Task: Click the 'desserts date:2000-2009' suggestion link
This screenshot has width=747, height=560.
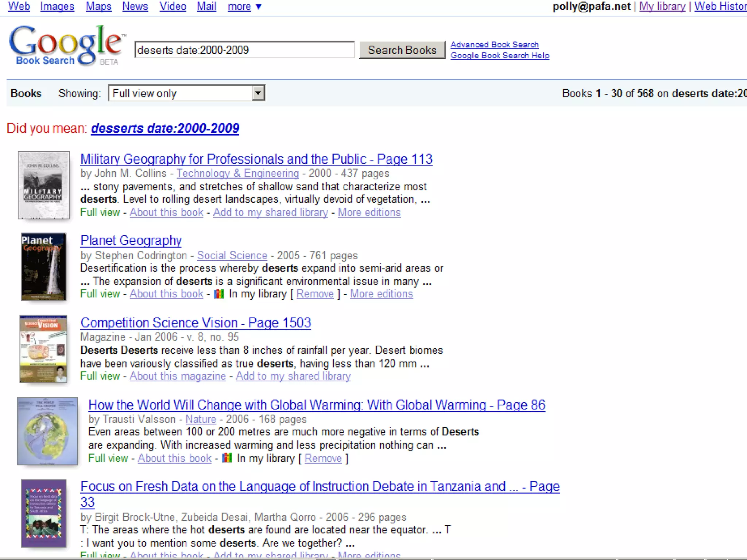Action: 165,128
